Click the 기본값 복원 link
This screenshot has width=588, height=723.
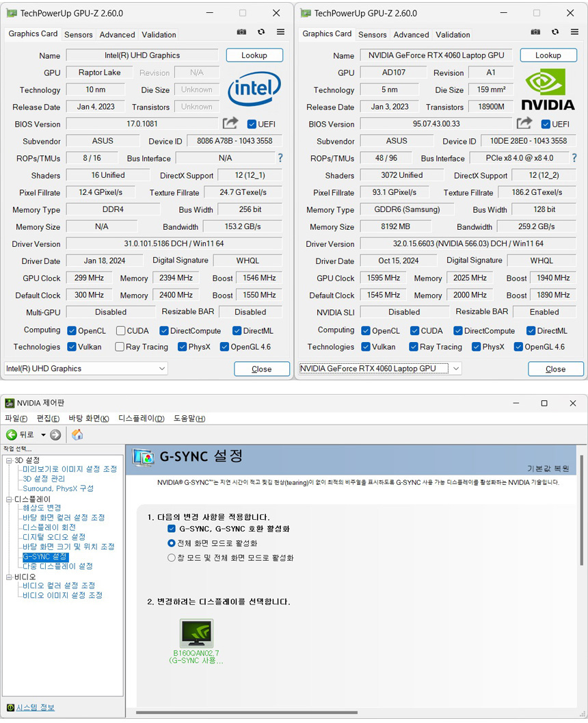tap(548, 469)
